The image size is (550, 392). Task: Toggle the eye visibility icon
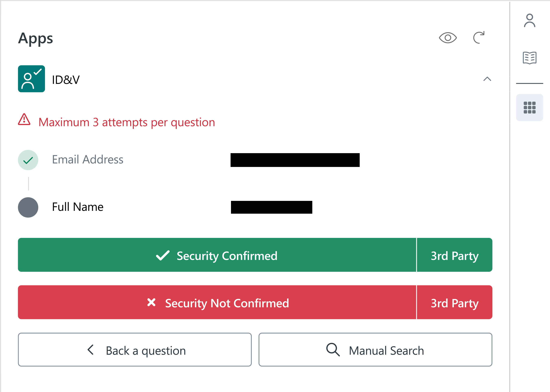448,38
